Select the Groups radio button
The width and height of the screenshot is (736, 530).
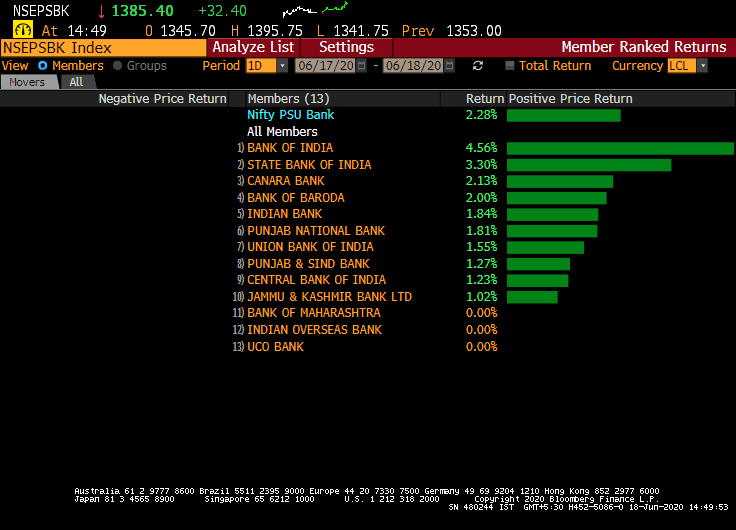[x=118, y=66]
